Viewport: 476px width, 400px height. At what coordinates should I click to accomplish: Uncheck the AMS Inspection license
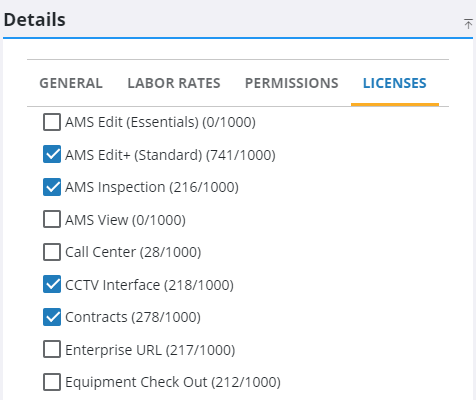[52, 187]
